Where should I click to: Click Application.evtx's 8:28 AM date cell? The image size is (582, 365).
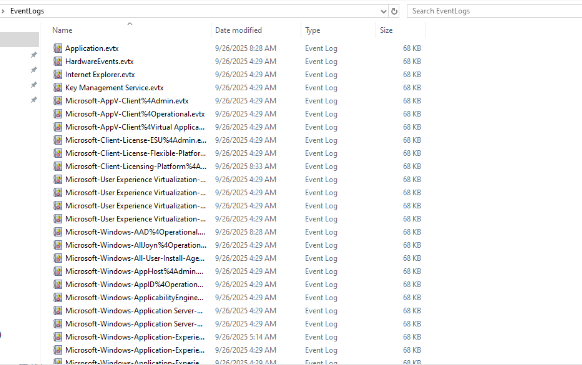246,48
